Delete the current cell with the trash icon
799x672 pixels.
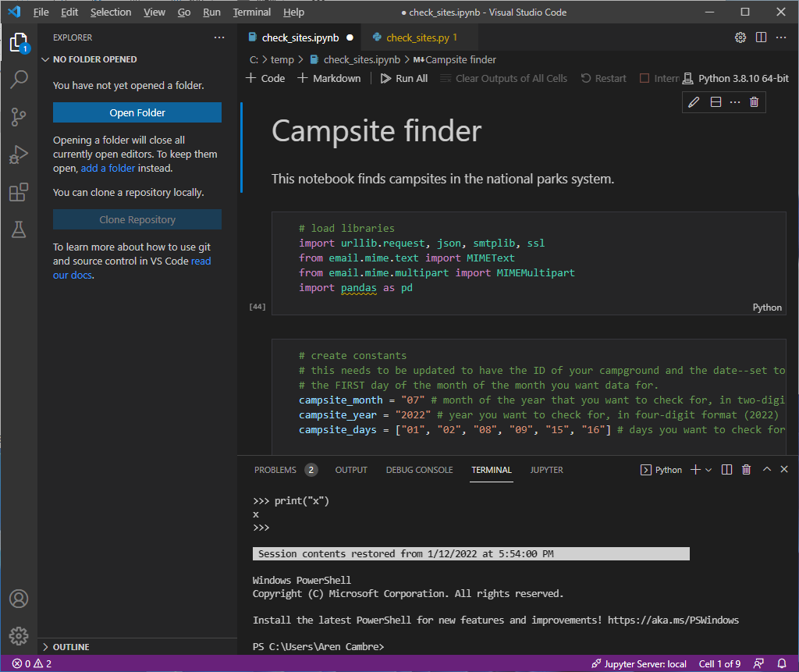[x=753, y=101]
